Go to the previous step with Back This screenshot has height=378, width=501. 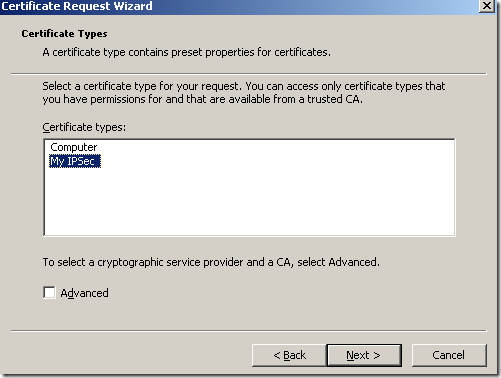289,355
